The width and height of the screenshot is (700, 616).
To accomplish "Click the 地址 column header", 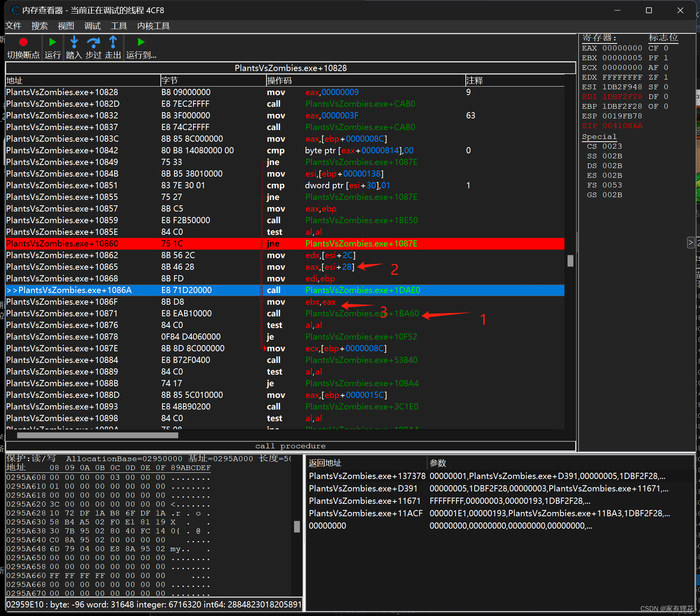I will click(x=83, y=80).
